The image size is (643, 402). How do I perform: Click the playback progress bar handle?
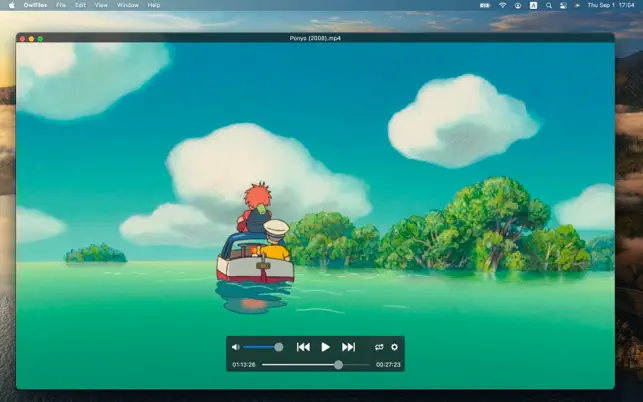tap(338, 365)
